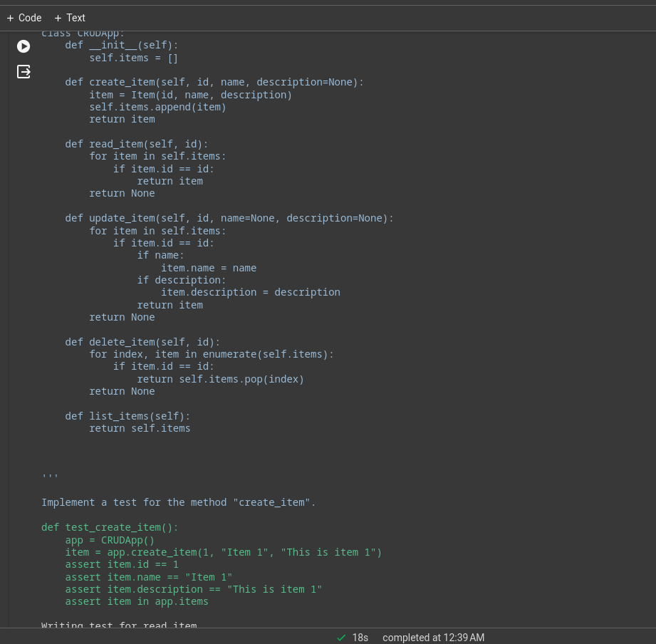Add a new Text cell

point(70,18)
